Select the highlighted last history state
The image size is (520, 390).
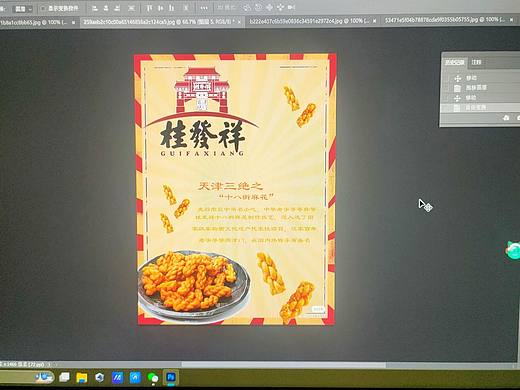tap(480, 107)
